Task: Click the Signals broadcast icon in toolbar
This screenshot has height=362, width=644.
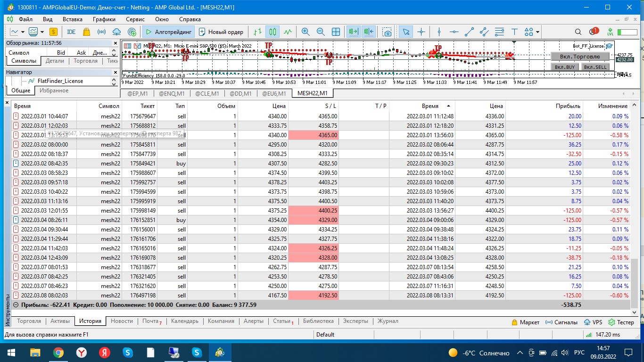Action: point(101,32)
